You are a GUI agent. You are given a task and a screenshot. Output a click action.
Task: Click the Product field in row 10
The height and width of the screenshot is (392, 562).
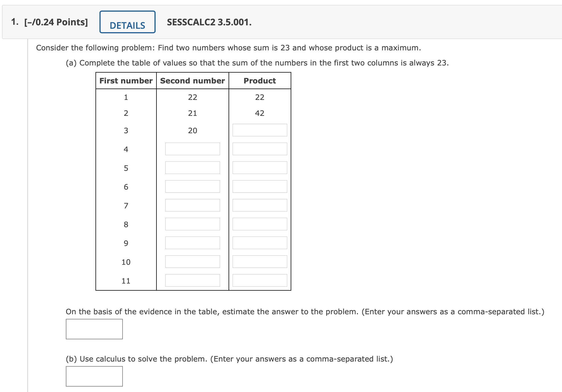259,262
